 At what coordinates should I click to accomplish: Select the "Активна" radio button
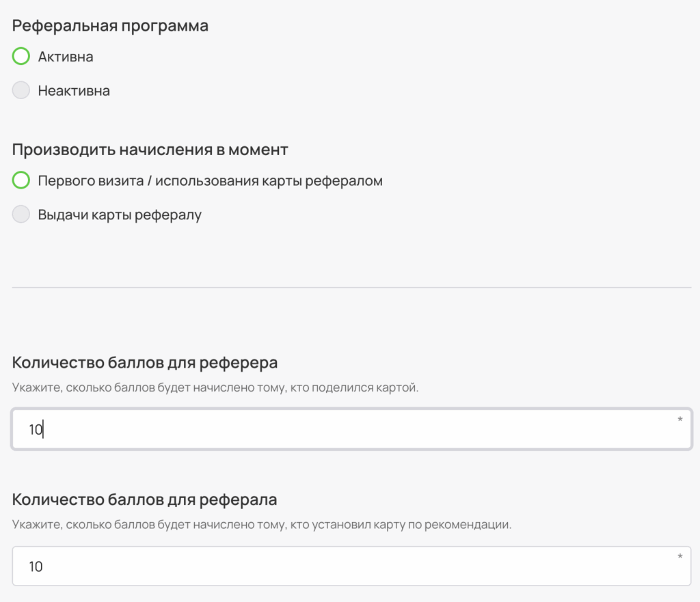tap(21, 57)
